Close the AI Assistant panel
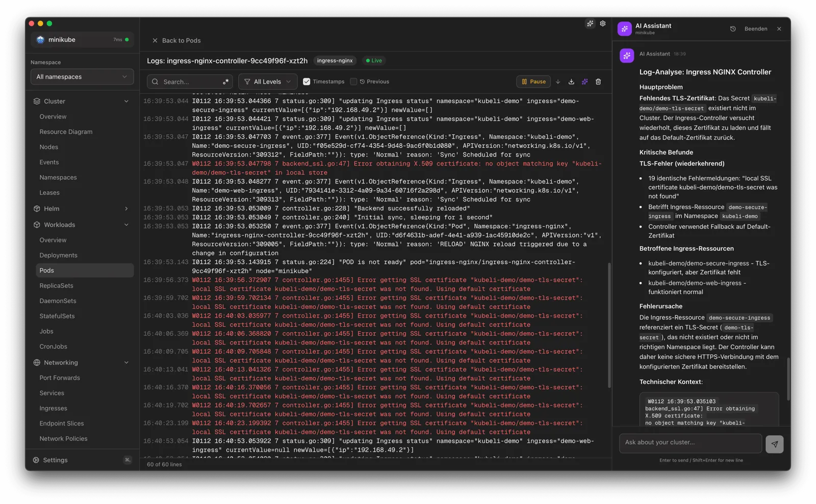The height and width of the screenshot is (504, 816). pyautogui.click(x=779, y=29)
